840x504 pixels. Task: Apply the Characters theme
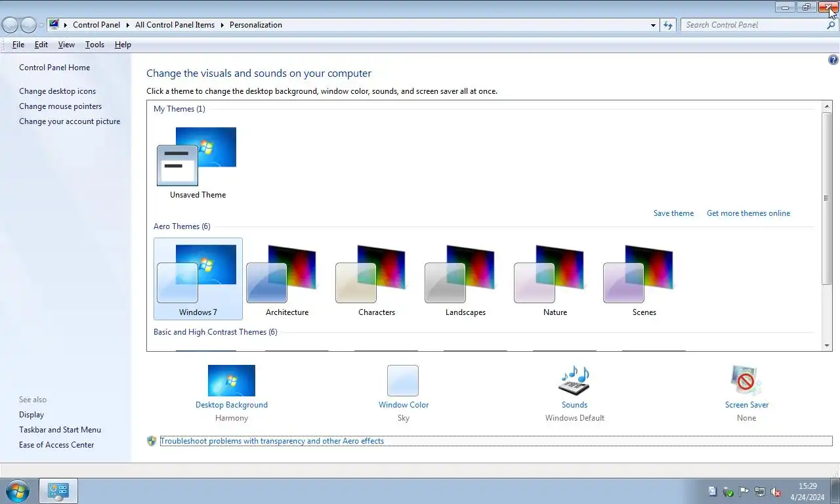376,279
